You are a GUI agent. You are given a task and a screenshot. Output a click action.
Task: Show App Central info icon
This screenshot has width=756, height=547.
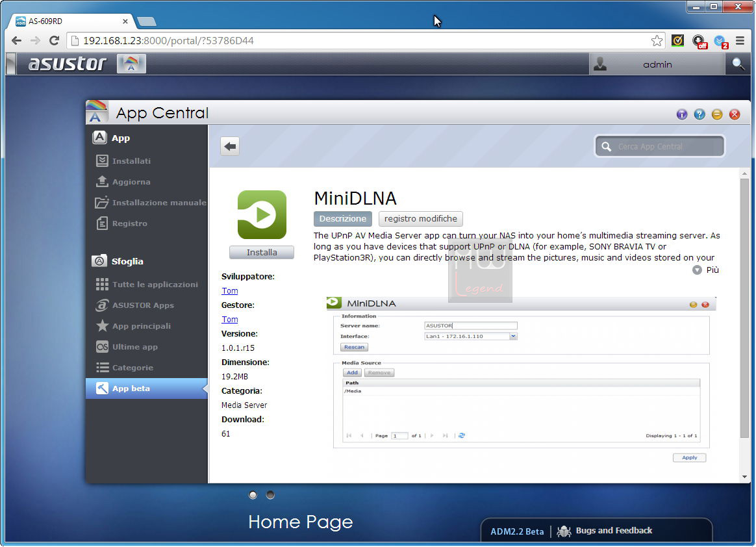pyautogui.click(x=682, y=114)
